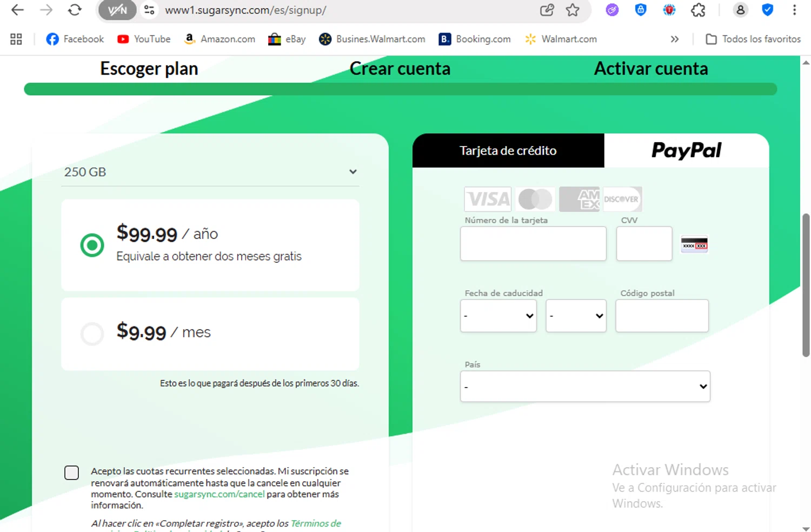Open the browser three-dot menu
The width and height of the screenshot is (811, 532).
pyautogui.click(x=794, y=10)
